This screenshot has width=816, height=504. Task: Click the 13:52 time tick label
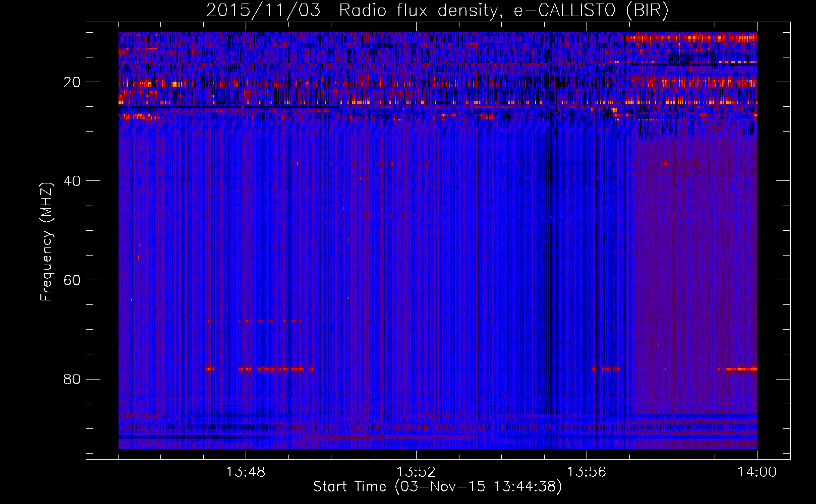pos(416,472)
